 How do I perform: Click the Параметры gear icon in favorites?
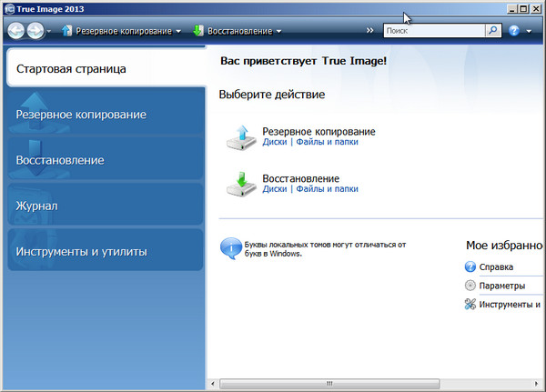coord(470,286)
